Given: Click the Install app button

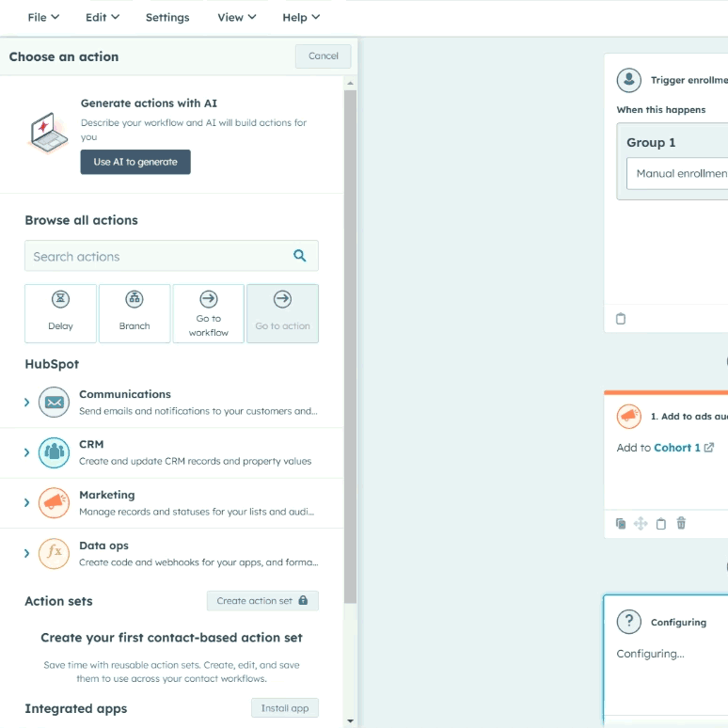Looking at the screenshot, I should (285, 708).
